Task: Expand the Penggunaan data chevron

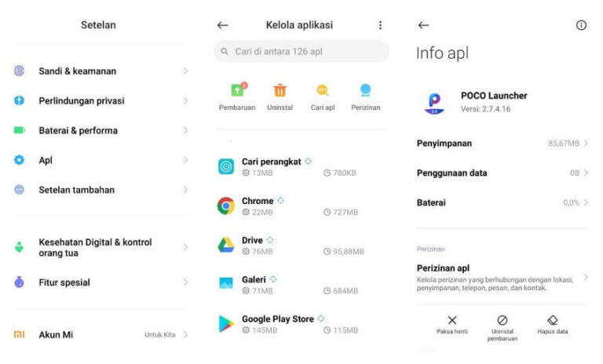Action: (x=586, y=173)
